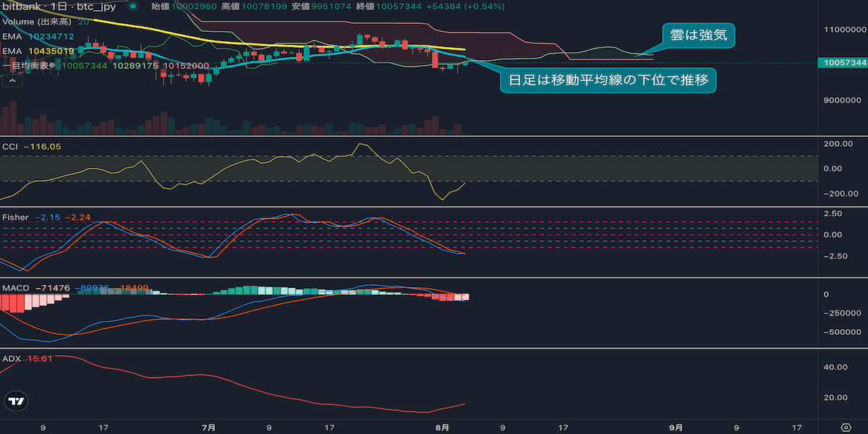Click the CCI value -116.05
868x434 pixels.
[42, 146]
